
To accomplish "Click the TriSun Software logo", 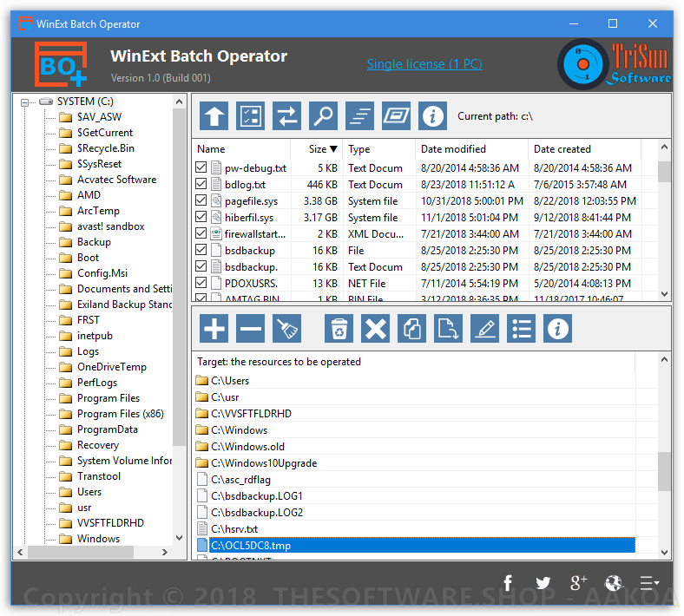I will 615,64.
